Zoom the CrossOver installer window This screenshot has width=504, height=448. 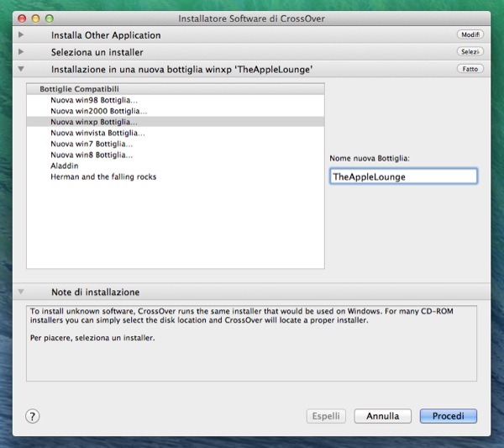[50, 18]
